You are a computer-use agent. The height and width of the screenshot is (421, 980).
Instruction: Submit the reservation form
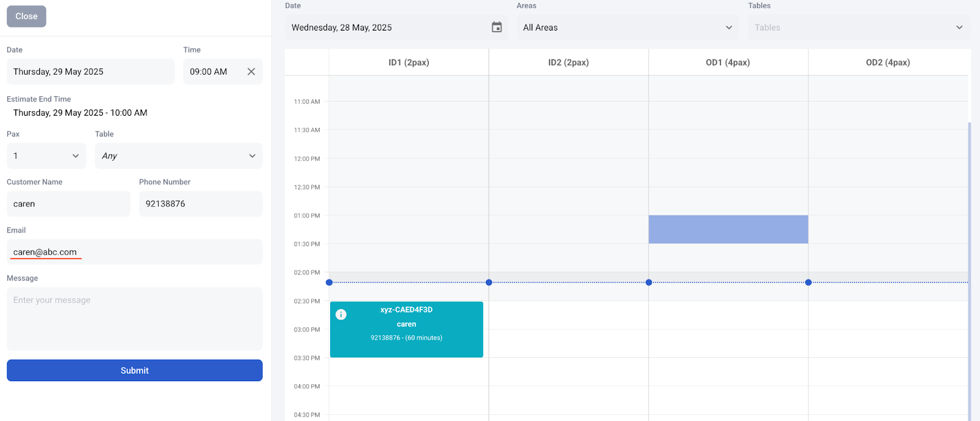pyautogui.click(x=135, y=370)
